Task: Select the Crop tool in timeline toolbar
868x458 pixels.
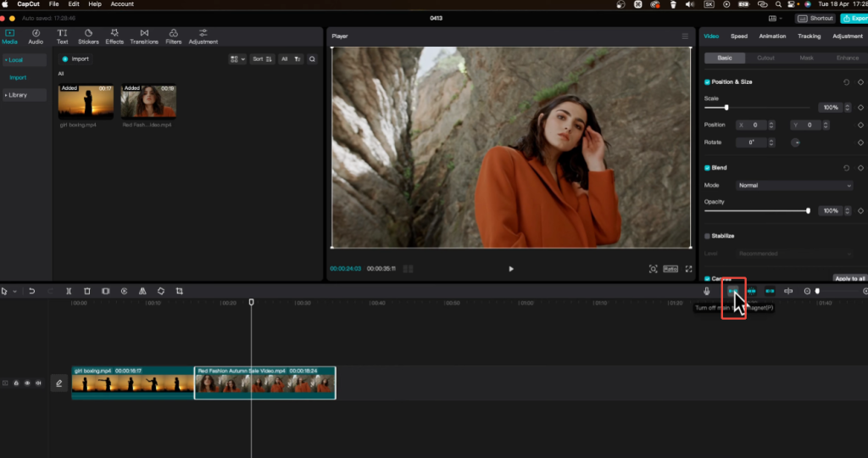Action: click(180, 291)
